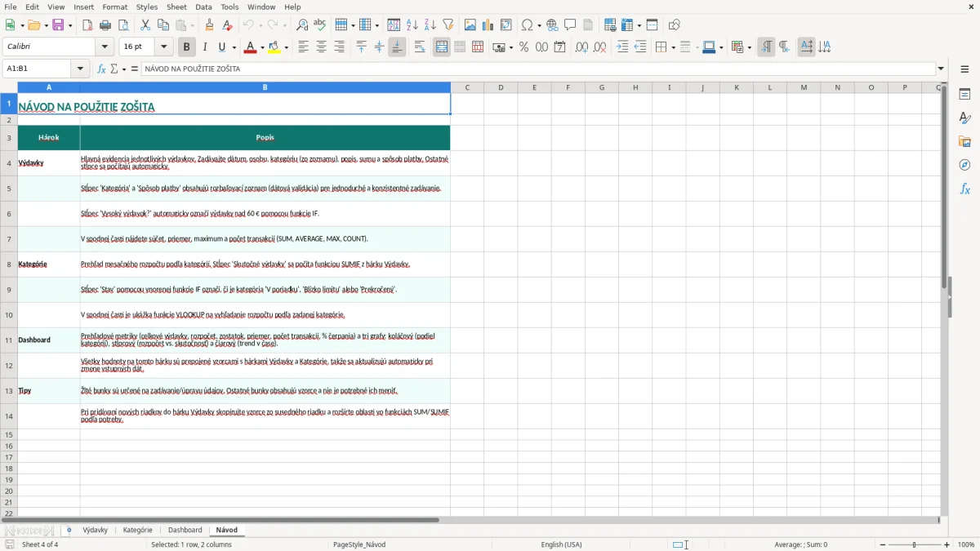
Task: Open the Sheet menu
Action: (x=177, y=7)
